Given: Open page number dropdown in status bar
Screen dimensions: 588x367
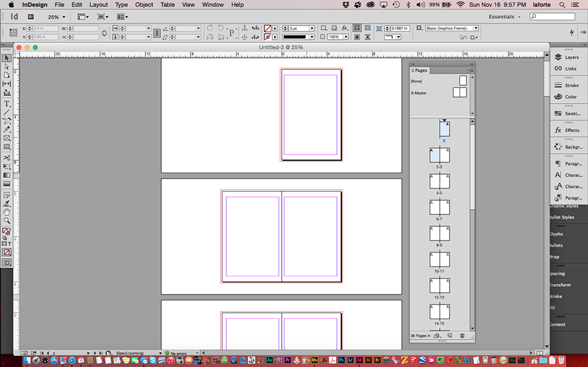Looking at the screenshot, I should click(87, 353).
